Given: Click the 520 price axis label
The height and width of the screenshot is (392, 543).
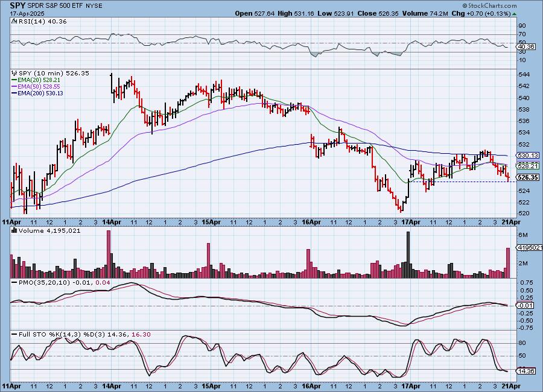Looking at the screenshot, I should tap(524, 213).
